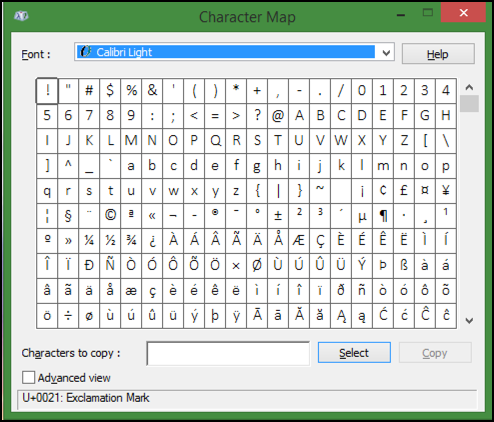Enable the Advanced view checkbox
This screenshot has width=494, height=422.
(x=28, y=378)
